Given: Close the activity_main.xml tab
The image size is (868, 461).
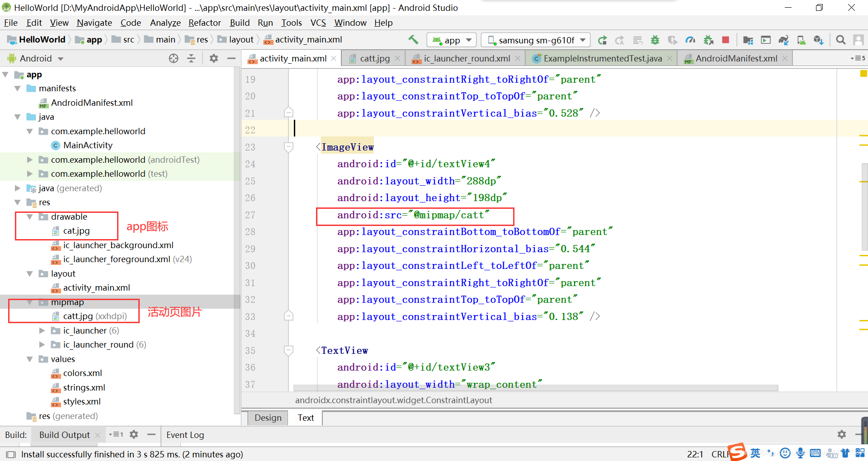Looking at the screenshot, I should 334,58.
